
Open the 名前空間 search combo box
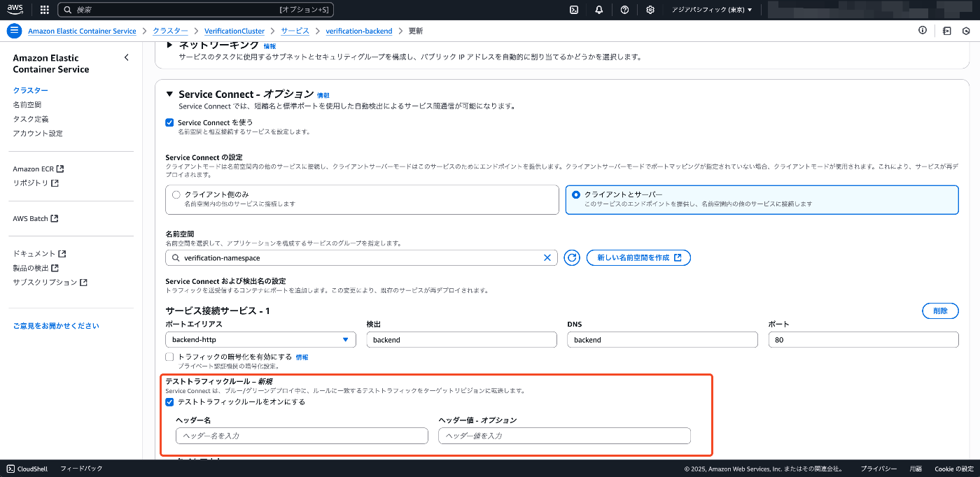pyautogui.click(x=361, y=258)
